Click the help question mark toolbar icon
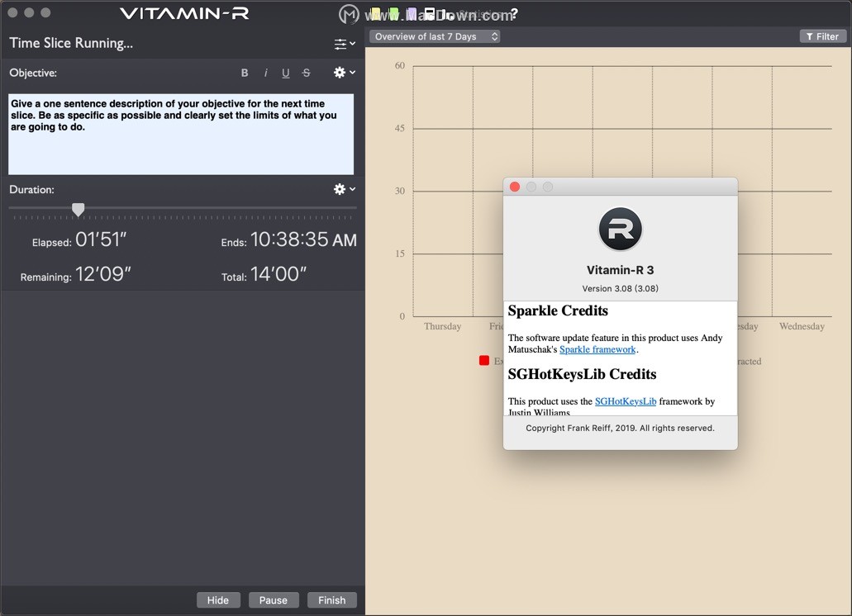 pyautogui.click(x=514, y=13)
